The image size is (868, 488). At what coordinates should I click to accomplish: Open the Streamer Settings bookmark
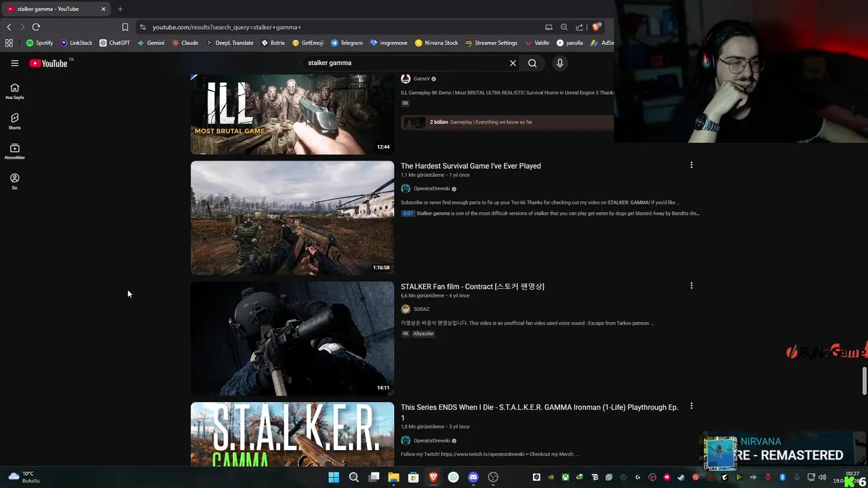click(x=491, y=43)
